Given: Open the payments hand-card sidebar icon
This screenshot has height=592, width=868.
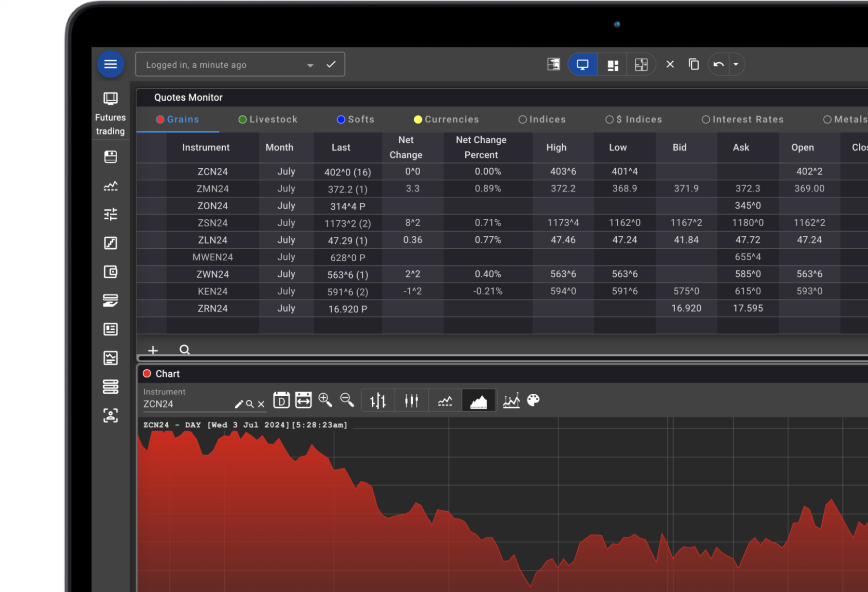Looking at the screenshot, I should coord(110,300).
